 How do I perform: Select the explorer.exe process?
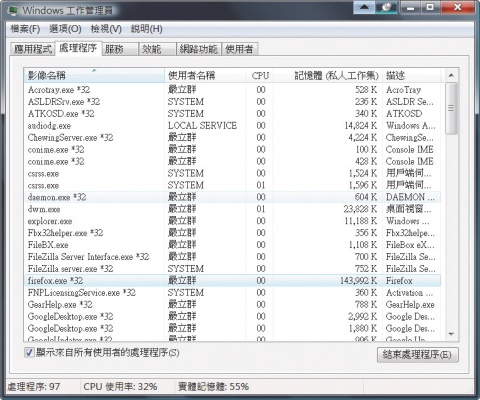[233, 221]
